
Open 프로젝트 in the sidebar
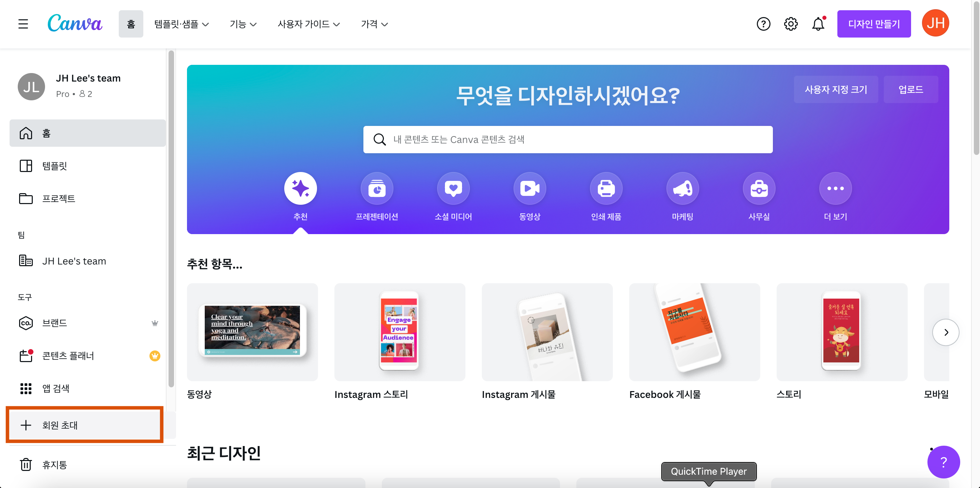[59, 199]
